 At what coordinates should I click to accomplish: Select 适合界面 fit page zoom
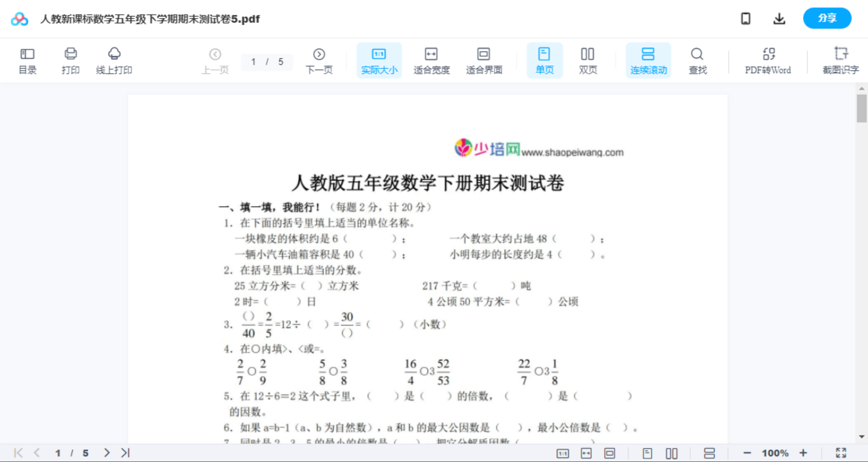(483, 60)
